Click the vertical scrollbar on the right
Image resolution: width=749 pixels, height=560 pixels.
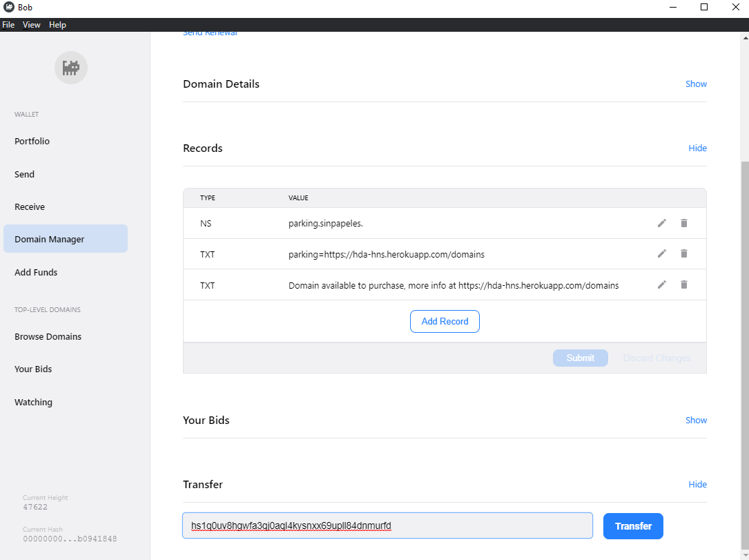744,345
